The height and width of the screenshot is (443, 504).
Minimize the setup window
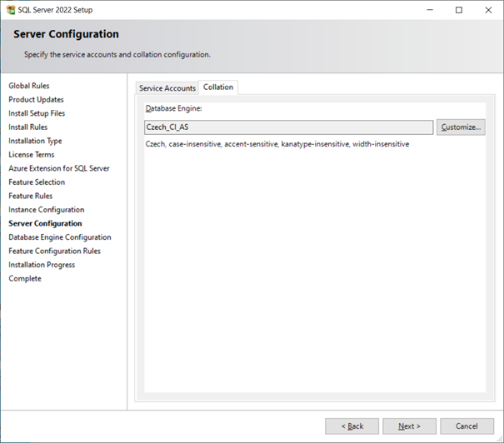[x=430, y=10]
